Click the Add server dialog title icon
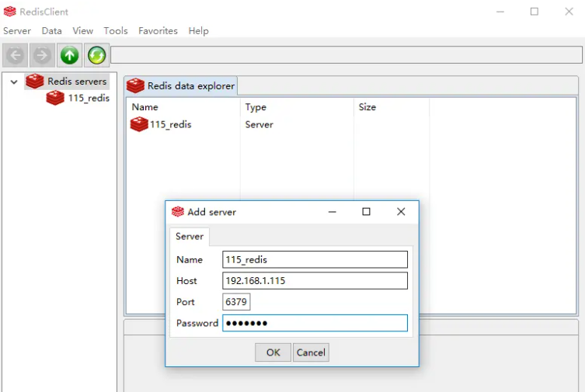 pos(178,212)
